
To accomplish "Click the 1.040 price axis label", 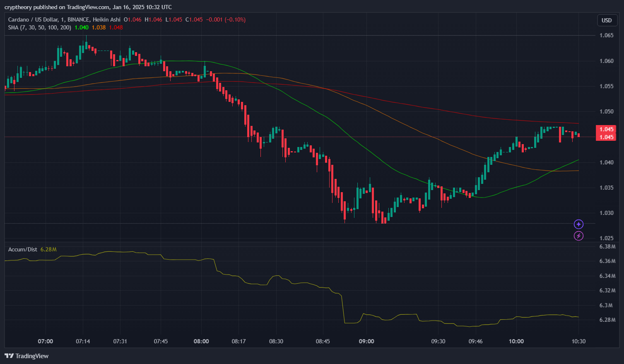I will 607,162.
